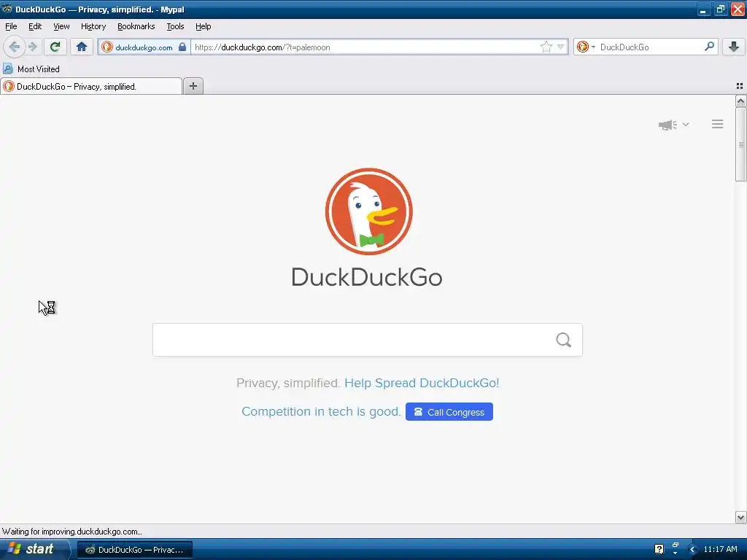The height and width of the screenshot is (560, 747).
Task: Click the 11:17 AM system clock
Action: point(720,549)
